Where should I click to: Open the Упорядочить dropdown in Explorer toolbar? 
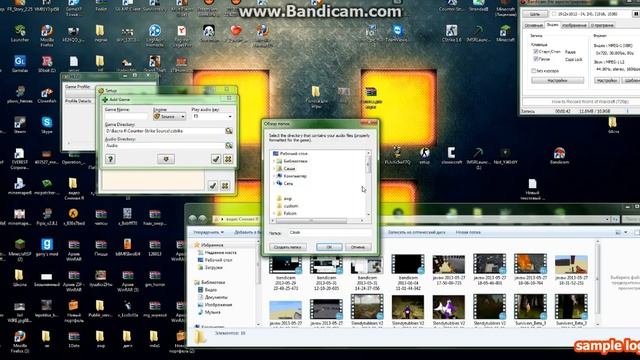pos(209,232)
